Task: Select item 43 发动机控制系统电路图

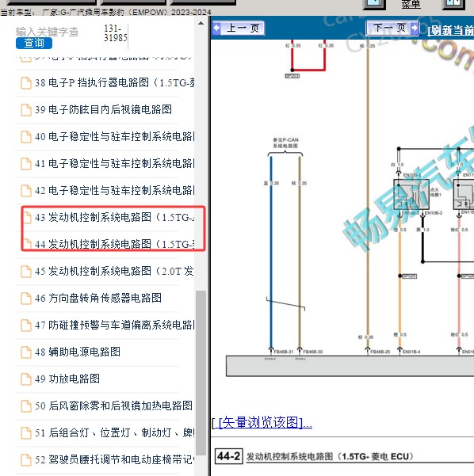Action: click(x=115, y=217)
